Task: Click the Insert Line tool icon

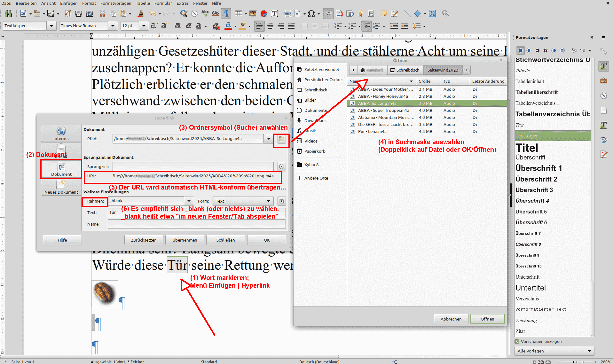Action: pyautogui.click(x=407, y=13)
